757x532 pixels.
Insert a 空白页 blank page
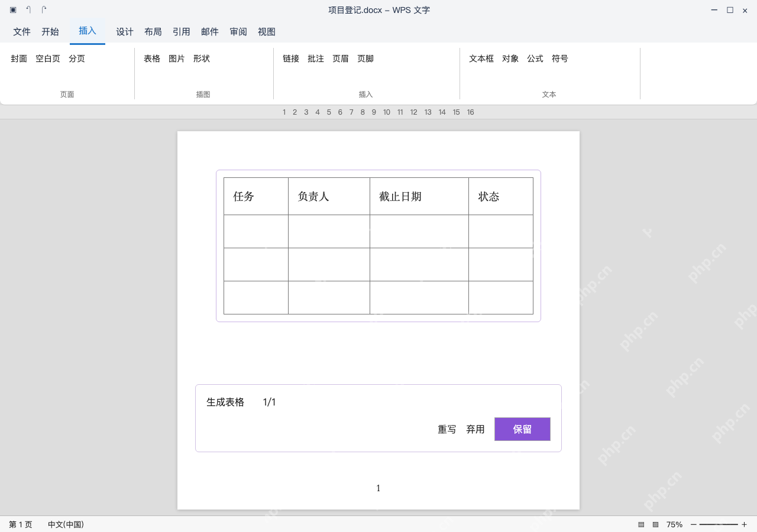(48, 59)
